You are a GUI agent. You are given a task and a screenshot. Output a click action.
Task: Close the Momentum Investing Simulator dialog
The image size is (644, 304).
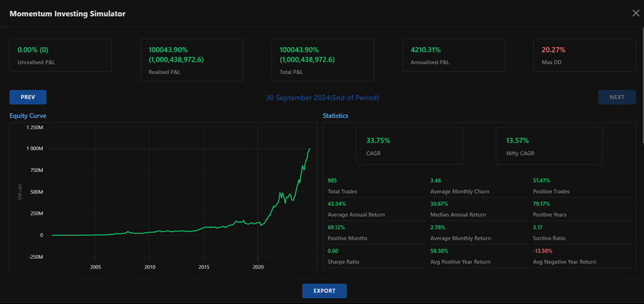click(634, 13)
